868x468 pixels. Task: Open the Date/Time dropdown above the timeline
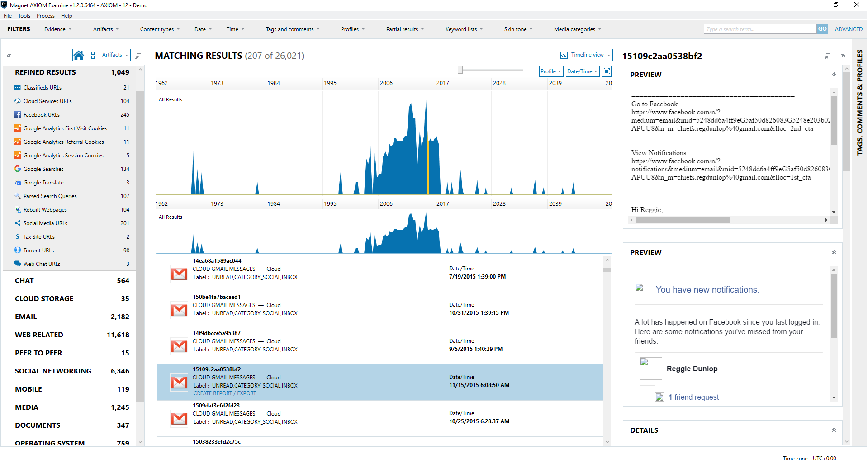[x=583, y=71]
